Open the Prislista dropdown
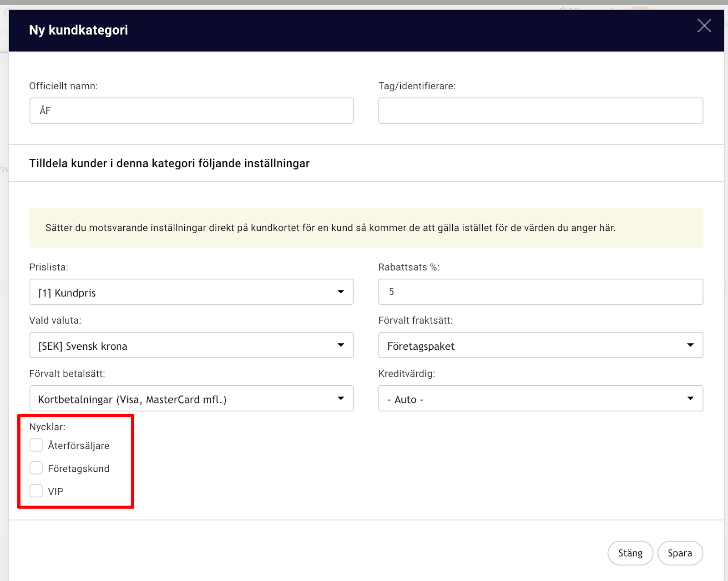728x581 pixels. 192,292
